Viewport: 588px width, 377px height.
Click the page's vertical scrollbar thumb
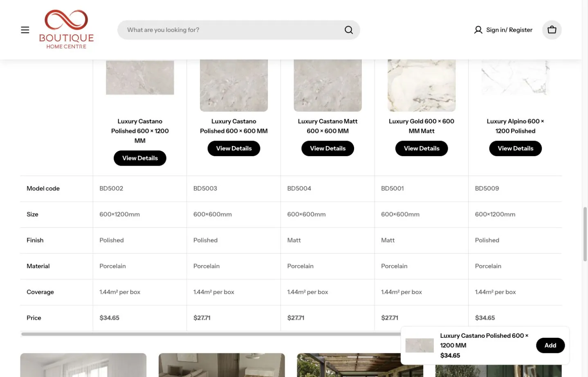[585, 234]
